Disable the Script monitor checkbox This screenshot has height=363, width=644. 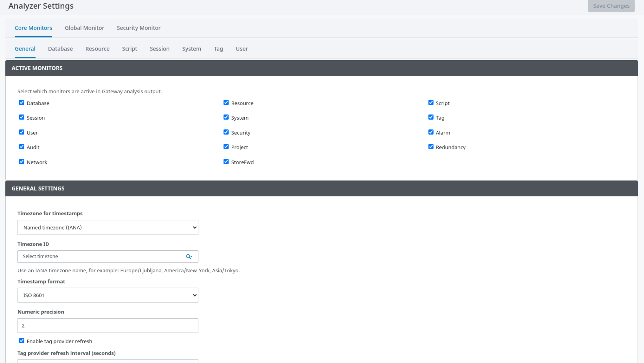tap(431, 102)
